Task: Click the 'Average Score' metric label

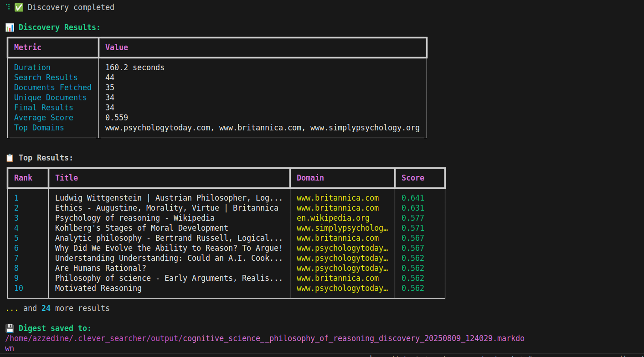Action: click(x=44, y=118)
